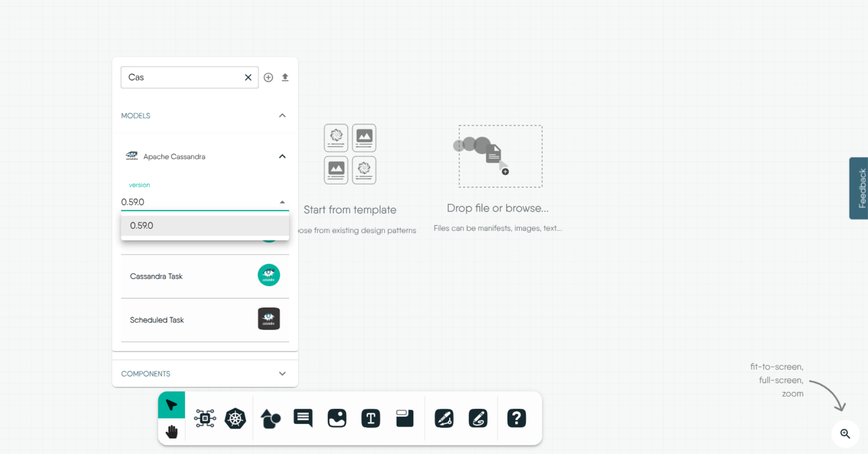Click the section container tool

point(404,418)
